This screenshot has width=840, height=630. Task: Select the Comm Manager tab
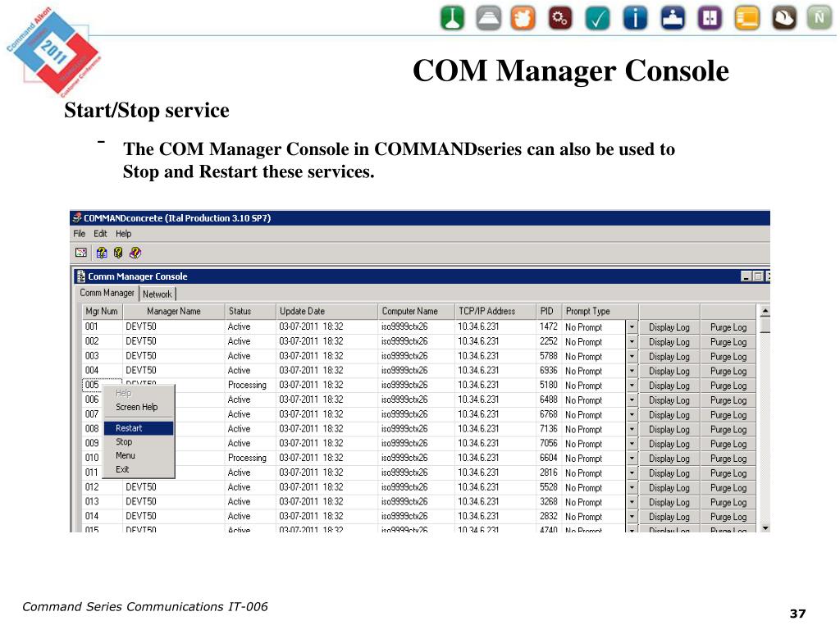[x=107, y=293]
